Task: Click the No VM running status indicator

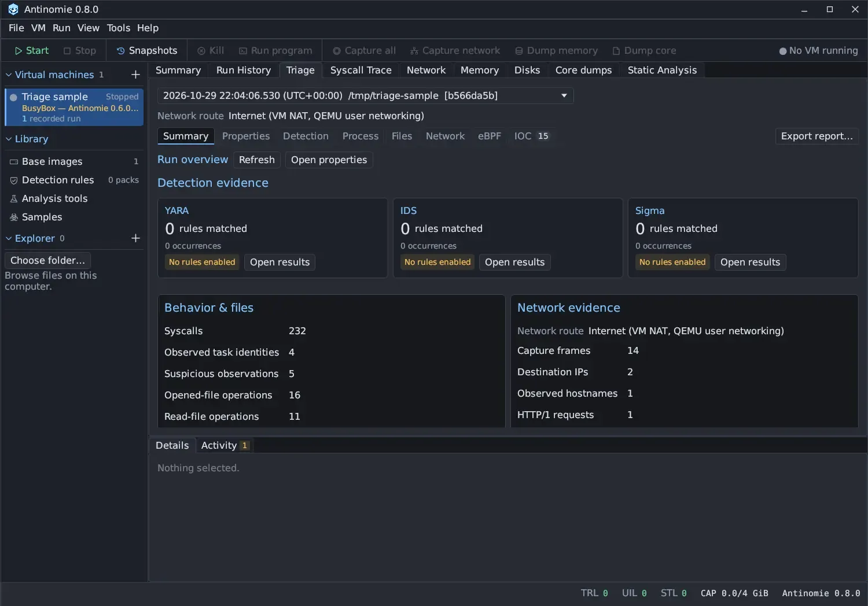Action: 818,51
